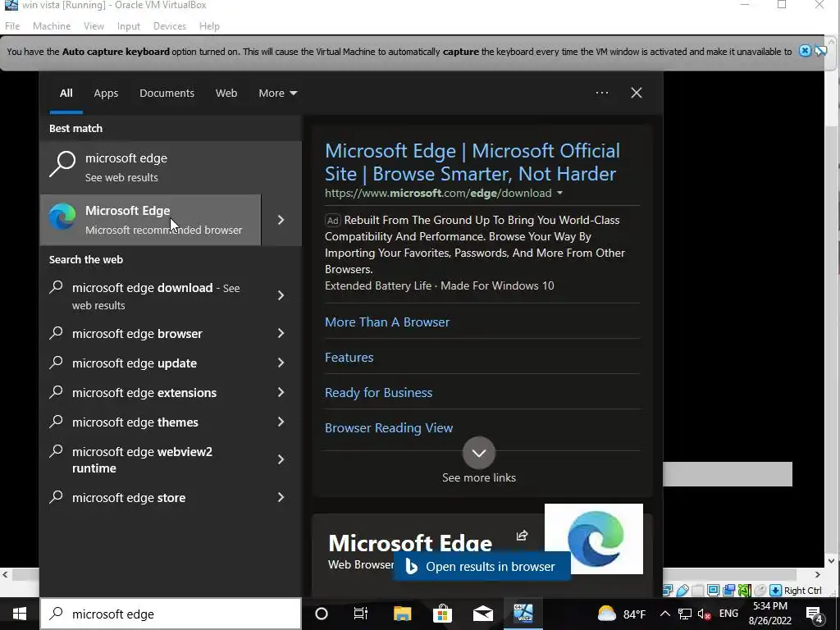Expand arrow for 'microsoft edge extensions'
Image resolution: width=840 pixels, height=630 pixels.
(x=281, y=392)
